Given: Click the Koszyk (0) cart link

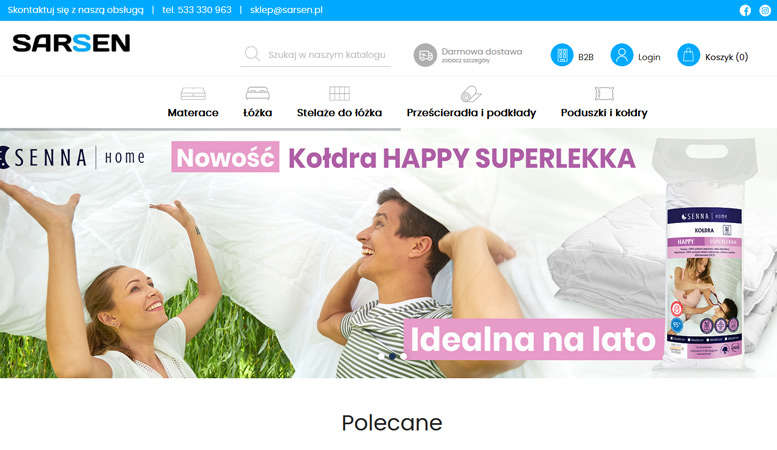Looking at the screenshot, I should point(726,57).
